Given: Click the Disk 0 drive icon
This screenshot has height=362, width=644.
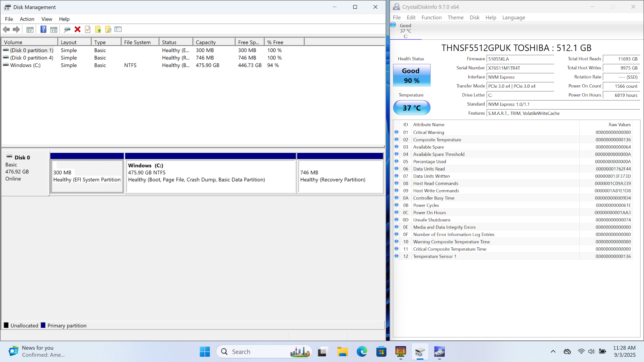Looking at the screenshot, I should pyautogui.click(x=9, y=157).
